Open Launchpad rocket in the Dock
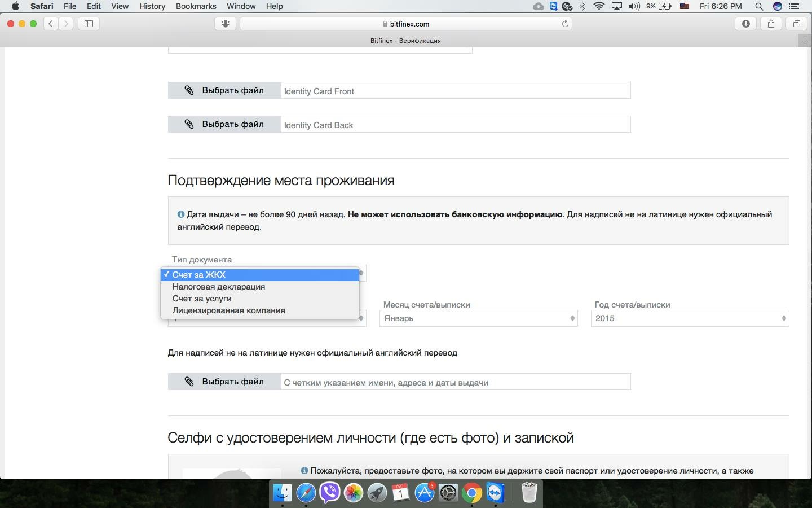The height and width of the screenshot is (508, 812). pos(377,493)
